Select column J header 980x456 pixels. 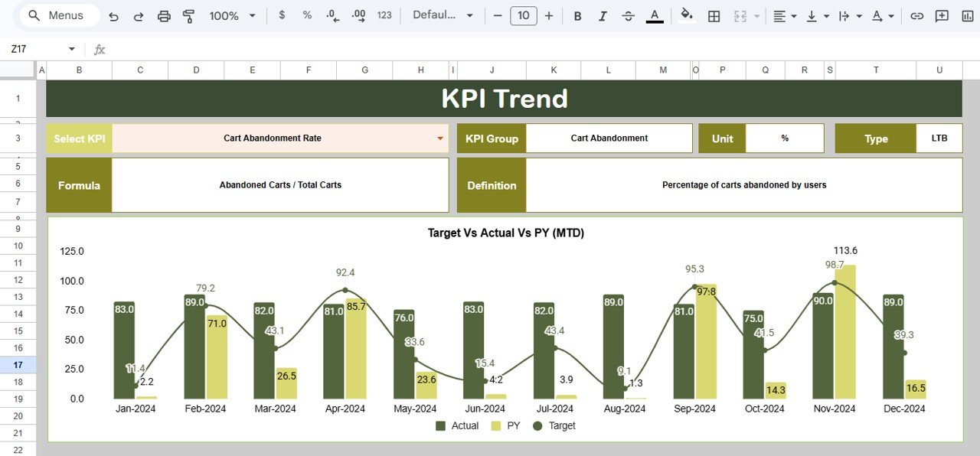coord(492,70)
